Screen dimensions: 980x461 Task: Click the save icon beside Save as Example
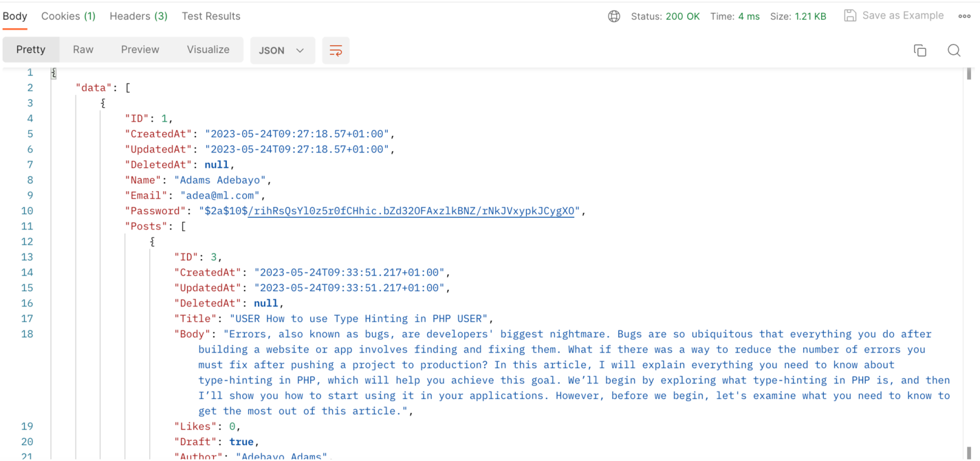coord(850,16)
